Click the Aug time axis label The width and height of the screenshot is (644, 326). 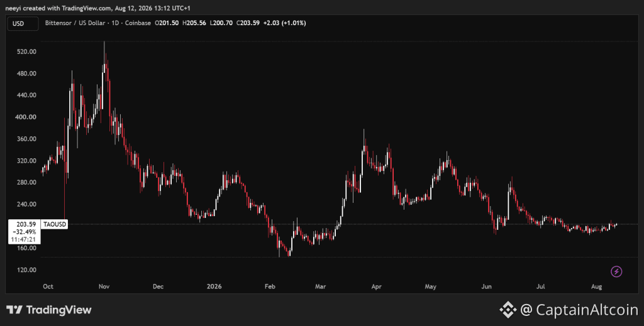(x=596, y=286)
